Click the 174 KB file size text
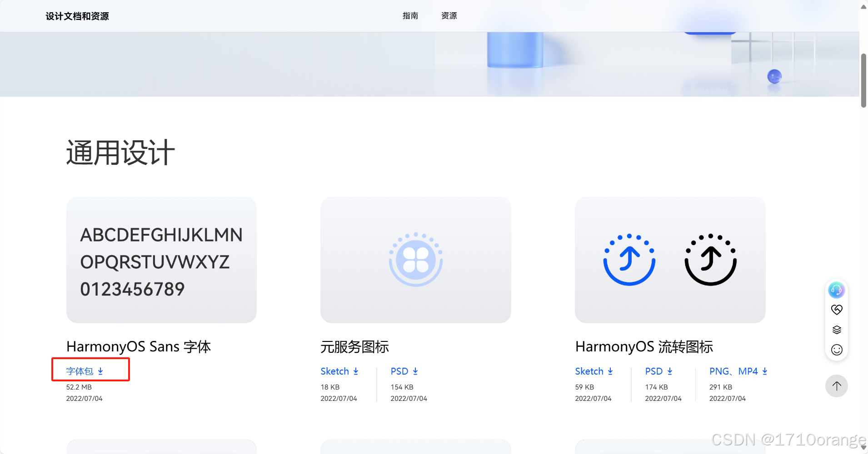Image resolution: width=868 pixels, height=454 pixels. [656, 387]
